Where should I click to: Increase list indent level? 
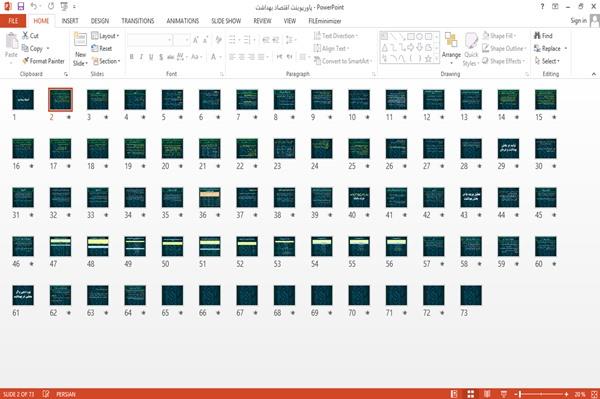click(276, 40)
